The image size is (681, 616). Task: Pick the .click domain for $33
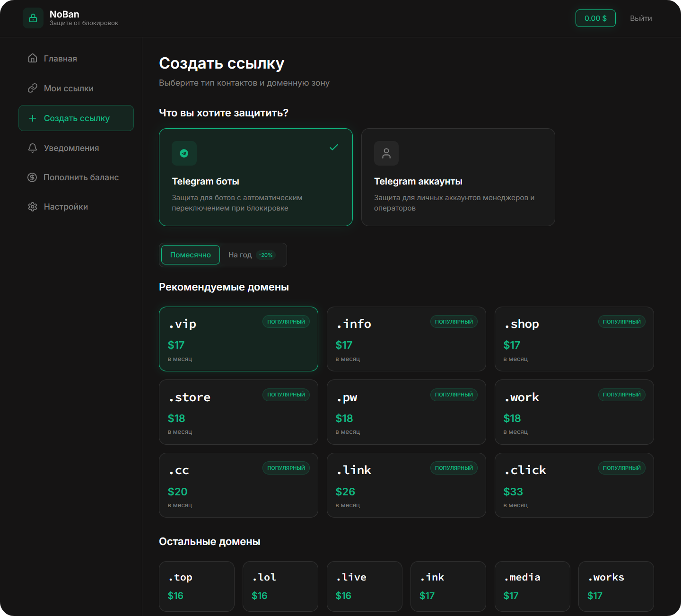click(x=574, y=485)
